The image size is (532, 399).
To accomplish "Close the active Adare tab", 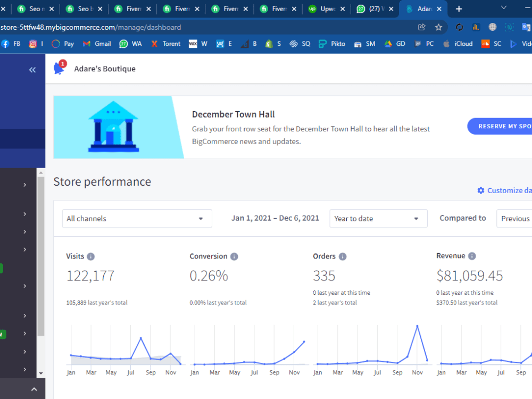I will [x=439, y=9].
